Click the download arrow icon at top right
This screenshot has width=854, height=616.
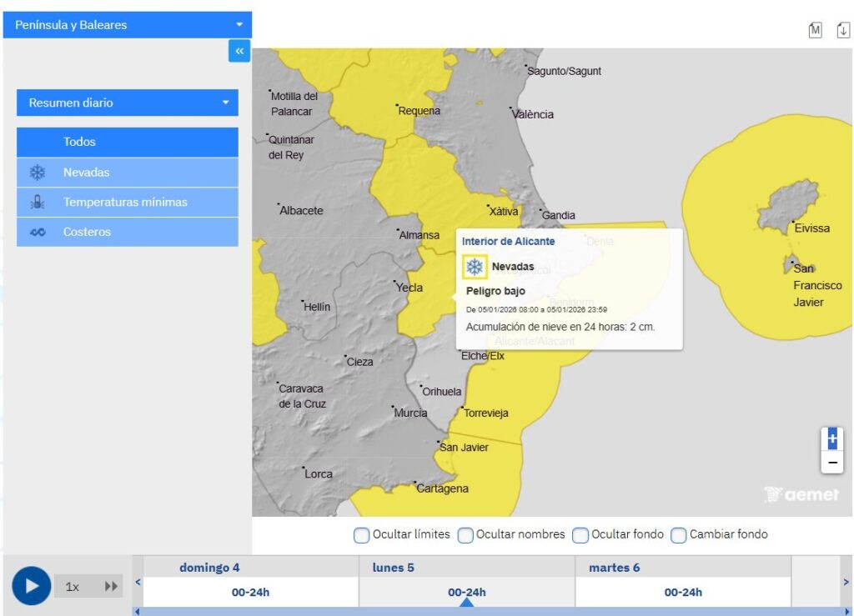click(843, 30)
